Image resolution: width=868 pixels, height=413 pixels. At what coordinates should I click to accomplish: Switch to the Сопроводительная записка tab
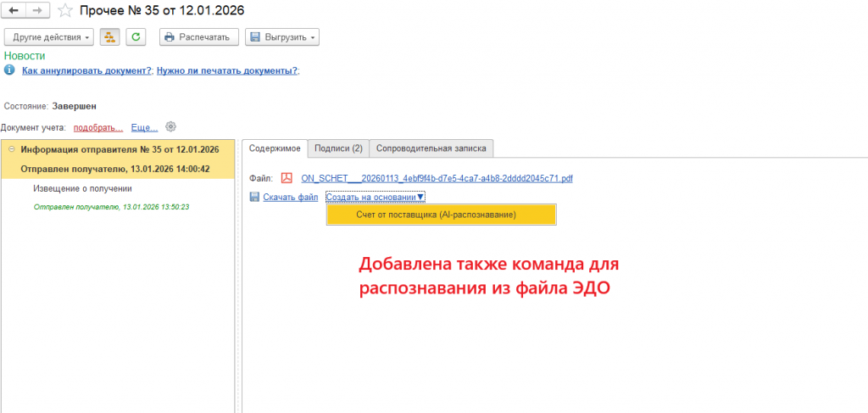click(431, 148)
